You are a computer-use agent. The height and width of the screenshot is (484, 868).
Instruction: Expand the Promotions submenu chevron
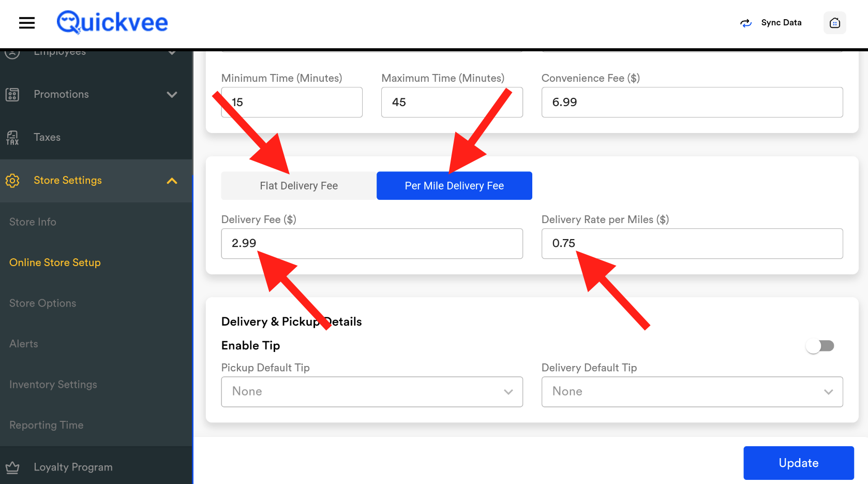(x=172, y=94)
